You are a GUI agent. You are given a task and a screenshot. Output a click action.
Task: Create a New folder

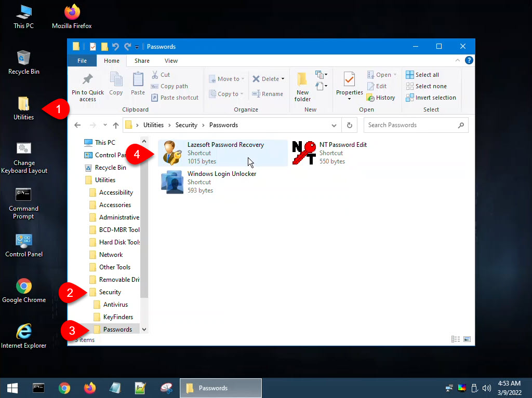coord(302,87)
